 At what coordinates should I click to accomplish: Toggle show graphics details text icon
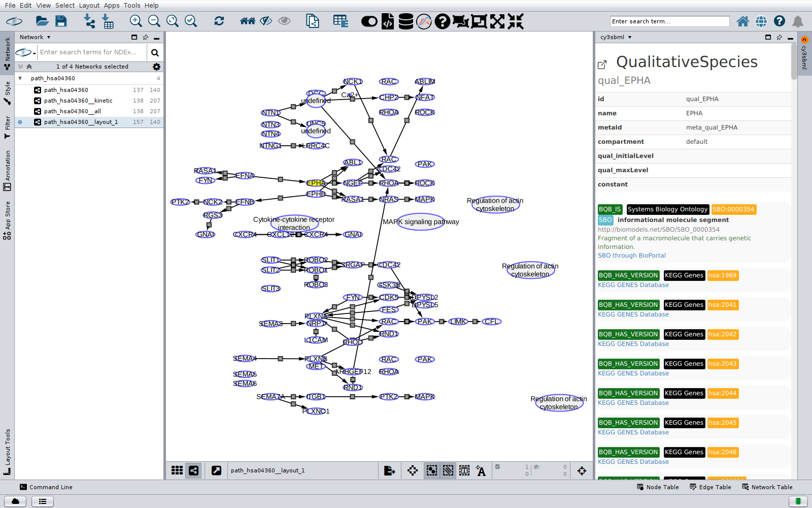(481, 470)
